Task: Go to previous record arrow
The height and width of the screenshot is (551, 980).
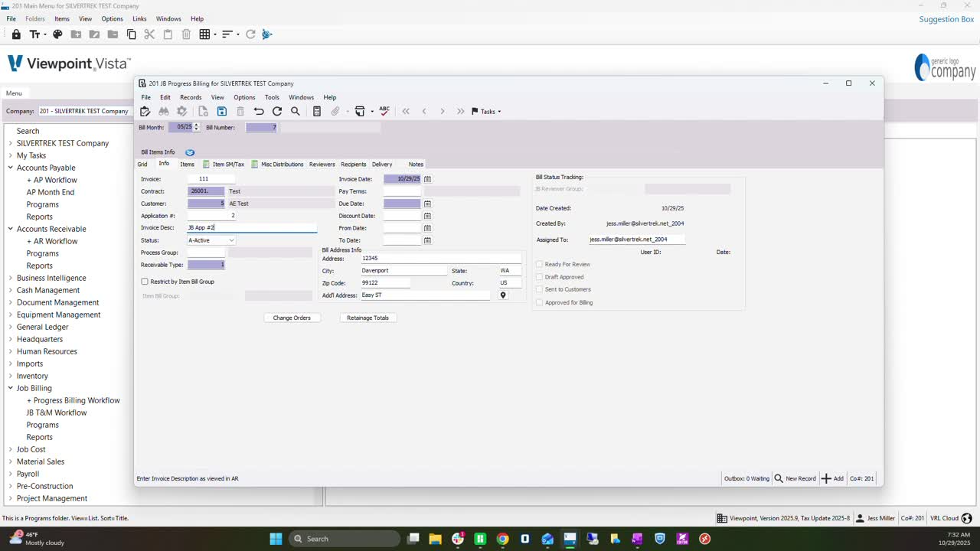Action: tap(424, 112)
